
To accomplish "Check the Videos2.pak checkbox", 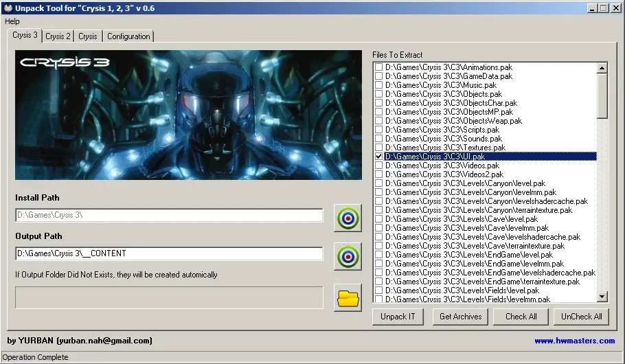I will click(x=378, y=174).
